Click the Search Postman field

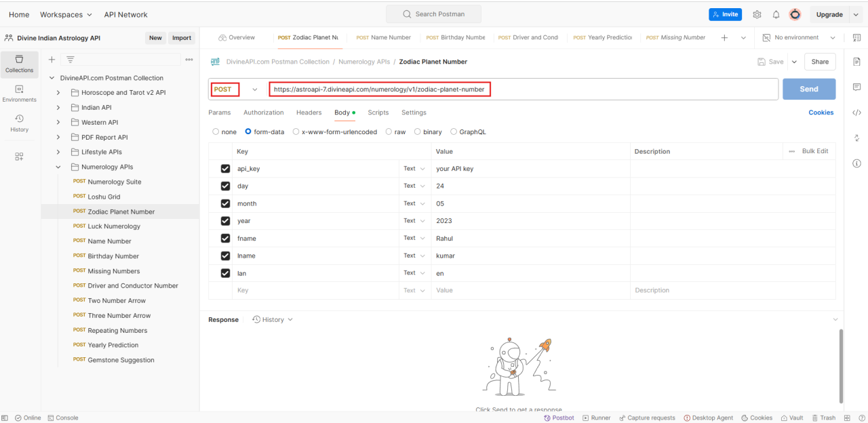click(x=434, y=14)
